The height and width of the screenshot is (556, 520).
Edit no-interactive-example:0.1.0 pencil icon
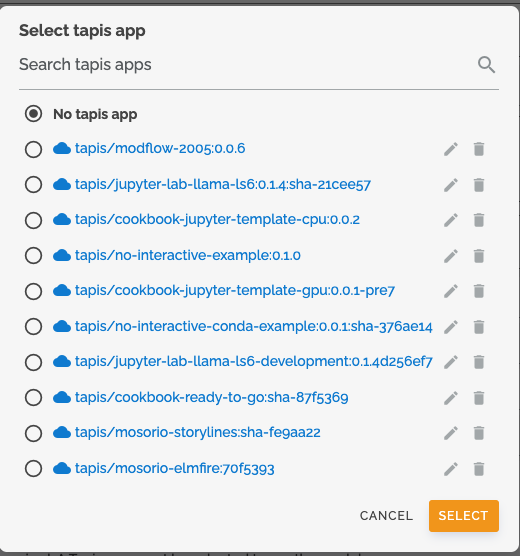coord(451,256)
